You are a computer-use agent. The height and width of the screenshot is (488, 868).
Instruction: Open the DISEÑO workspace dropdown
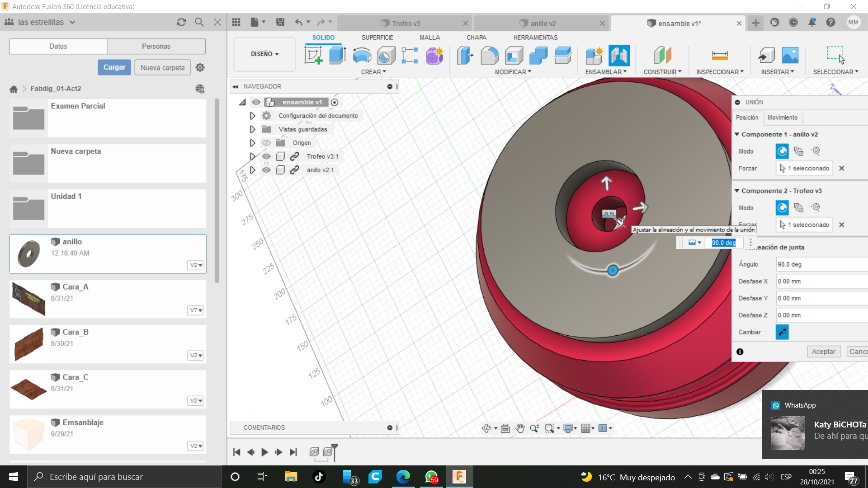pyautogui.click(x=264, y=54)
